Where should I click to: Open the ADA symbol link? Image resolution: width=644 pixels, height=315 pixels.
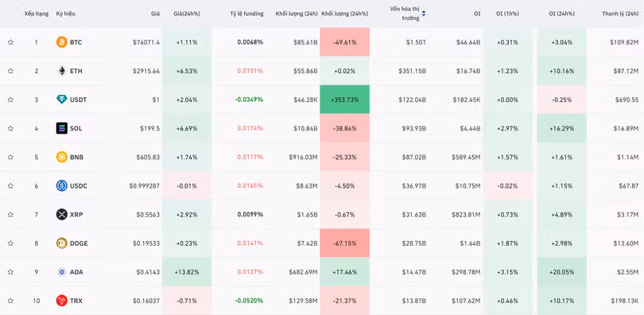(76, 272)
